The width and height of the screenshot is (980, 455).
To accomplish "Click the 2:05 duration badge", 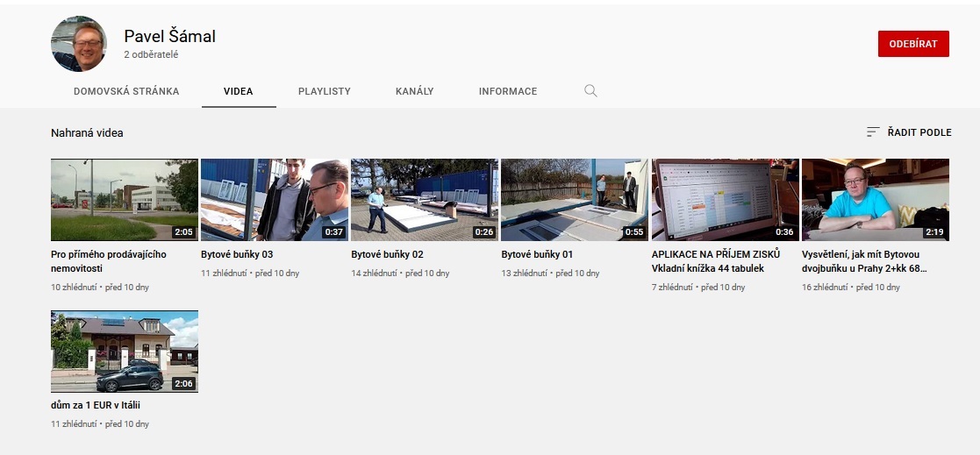I will tap(183, 232).
